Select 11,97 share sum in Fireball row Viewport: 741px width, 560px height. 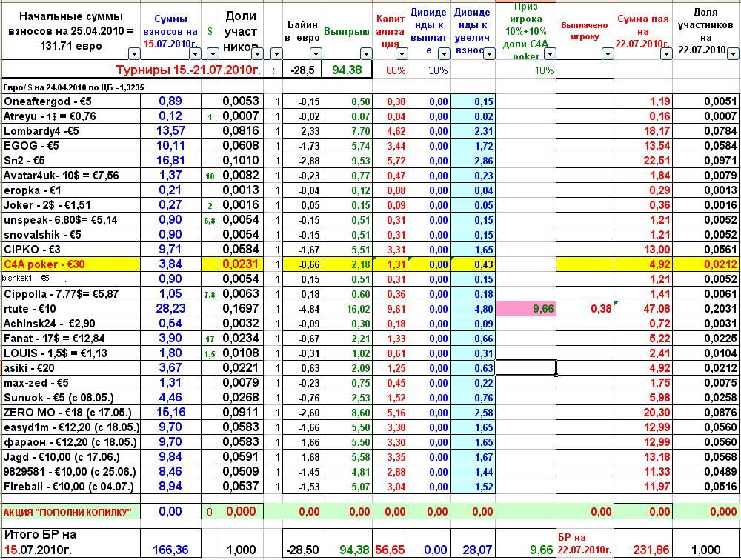pyautogui.click(x=643, y=486)
